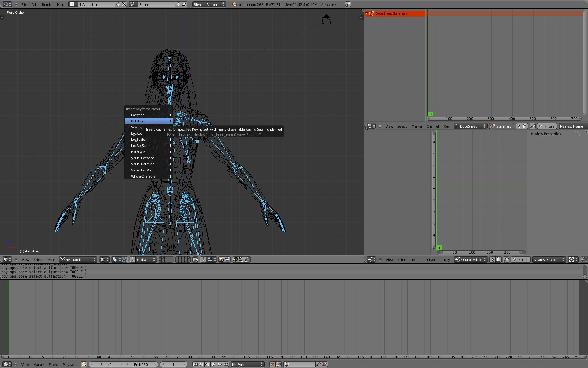
Task: Expand View Properties in the F-Curve panel
Action: click(x=548, y=134)
